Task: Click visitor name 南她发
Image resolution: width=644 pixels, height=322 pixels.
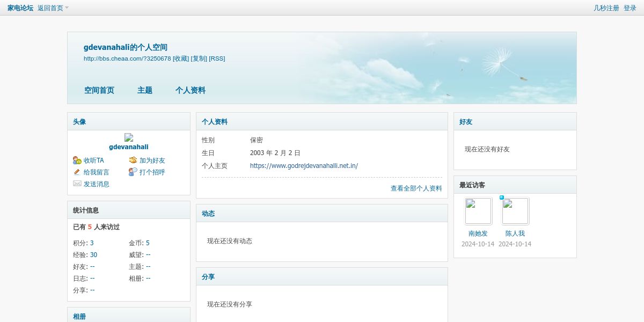Action: (478, 233)
